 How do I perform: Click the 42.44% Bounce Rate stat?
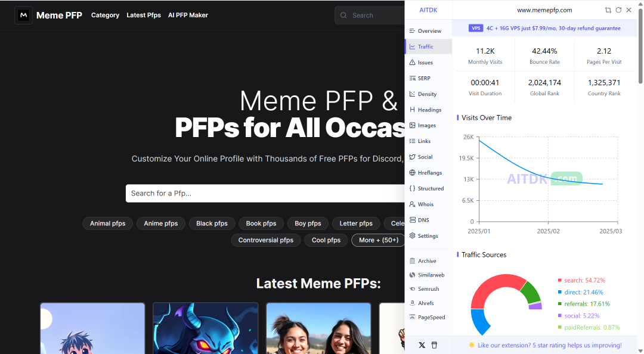(544, 56)
